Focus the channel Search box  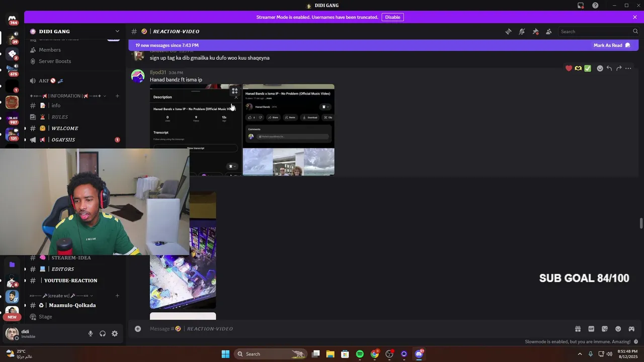599,31
